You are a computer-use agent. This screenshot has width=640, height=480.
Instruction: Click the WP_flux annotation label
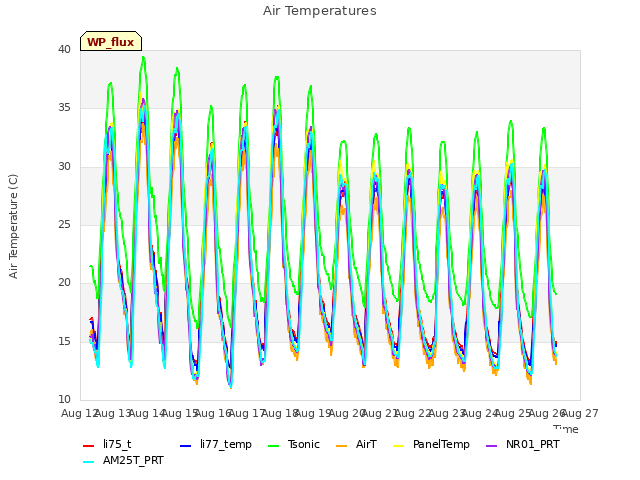point(111,41)
